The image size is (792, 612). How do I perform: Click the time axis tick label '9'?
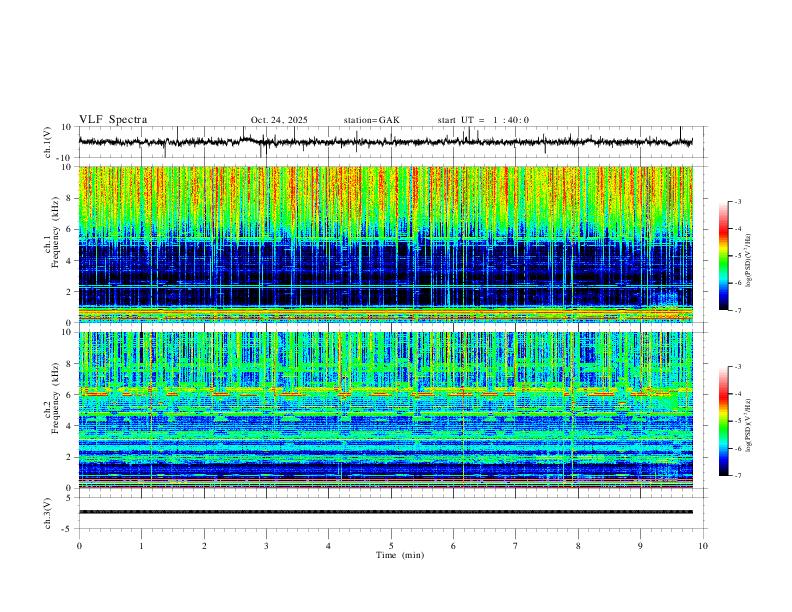point(640,546)
